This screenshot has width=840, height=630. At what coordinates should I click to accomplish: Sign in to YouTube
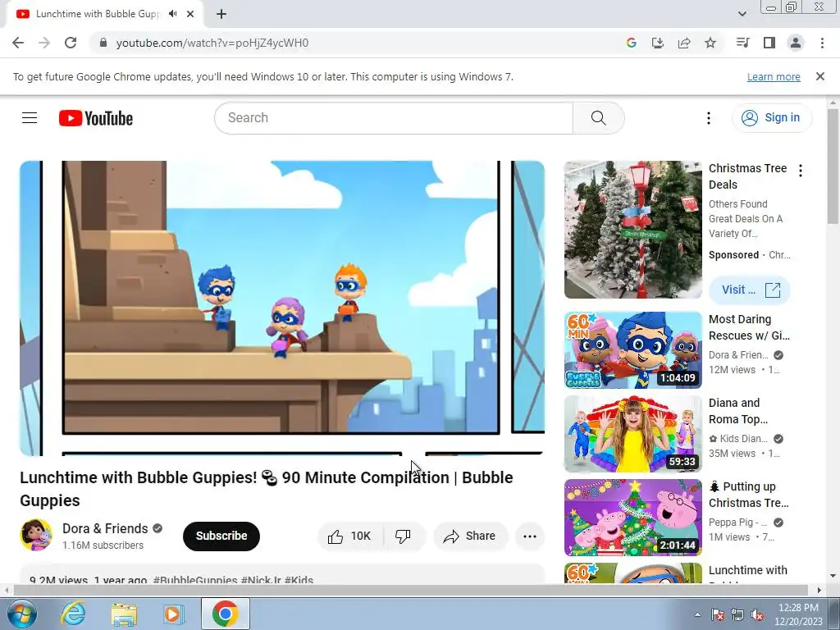coord(771,118)
